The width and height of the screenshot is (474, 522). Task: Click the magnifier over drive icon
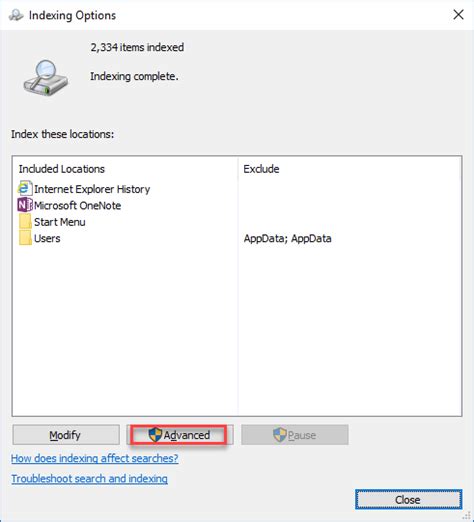click(x=46, y=78)
